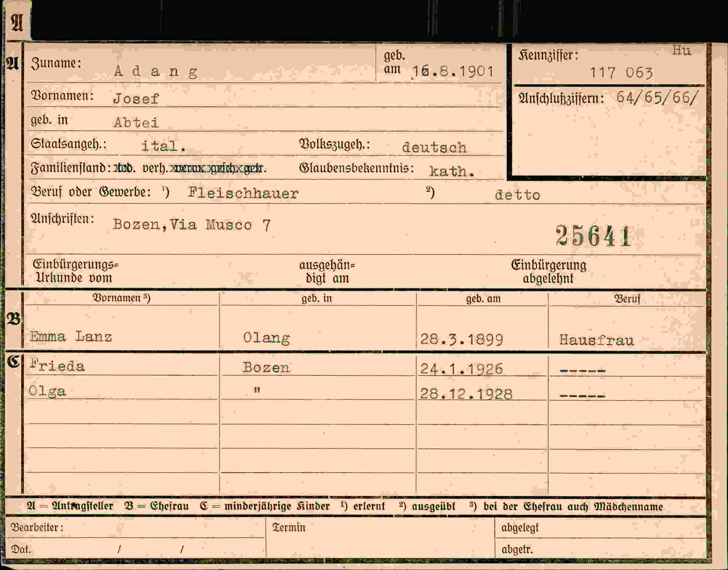Click wife's birthplace Olang

pos(266,338)
